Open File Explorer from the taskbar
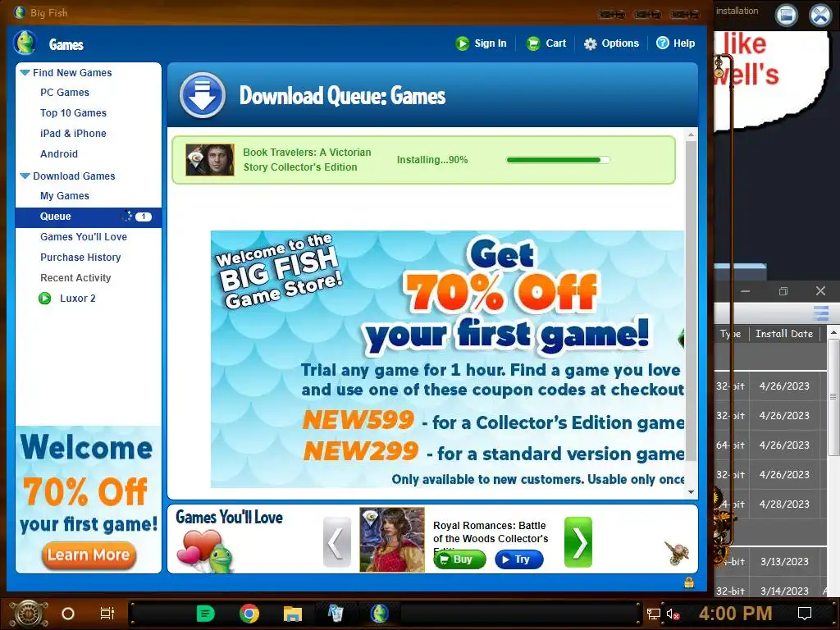This screenshot has height=630, width=840. click(293, 614)
